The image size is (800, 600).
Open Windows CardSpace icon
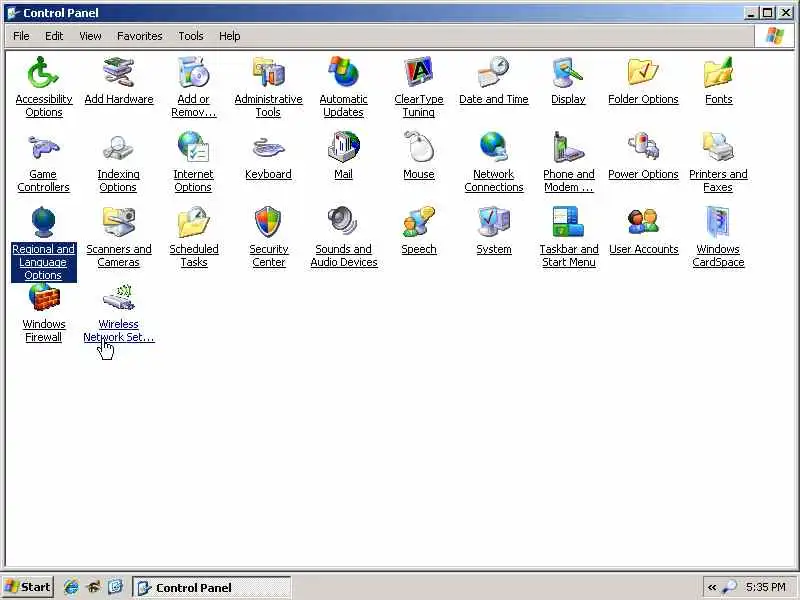click(x=718, y=222)
